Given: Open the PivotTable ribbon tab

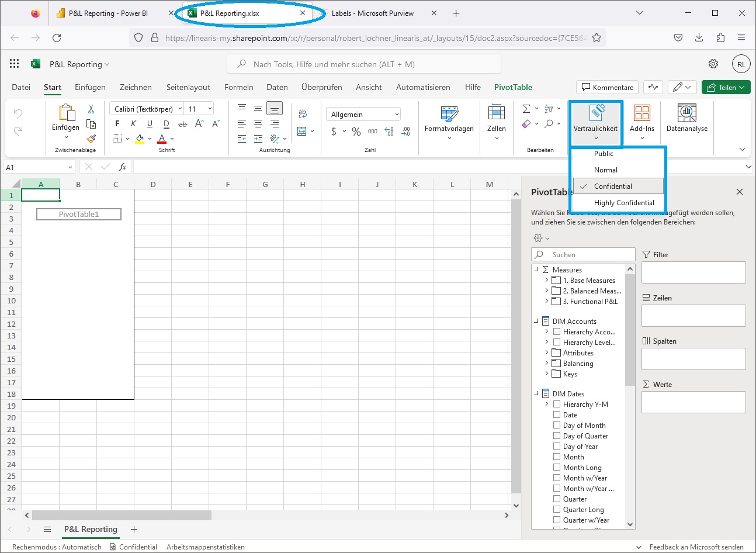Looking at the screenshot, I should (x=513, y=87).
